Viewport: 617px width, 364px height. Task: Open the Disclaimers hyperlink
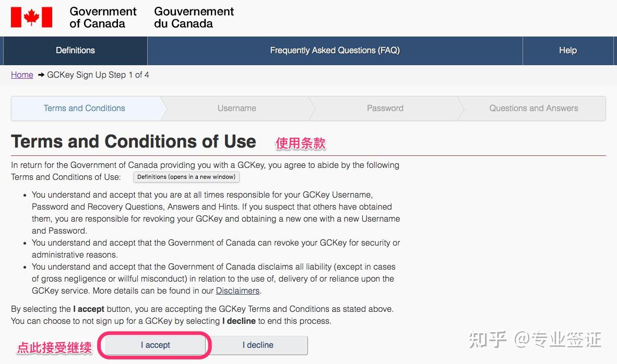click(238, 290)
